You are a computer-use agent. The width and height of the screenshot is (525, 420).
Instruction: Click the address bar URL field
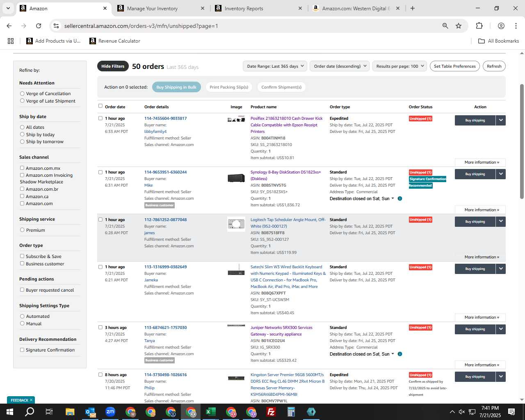click(x=246, y=26)
